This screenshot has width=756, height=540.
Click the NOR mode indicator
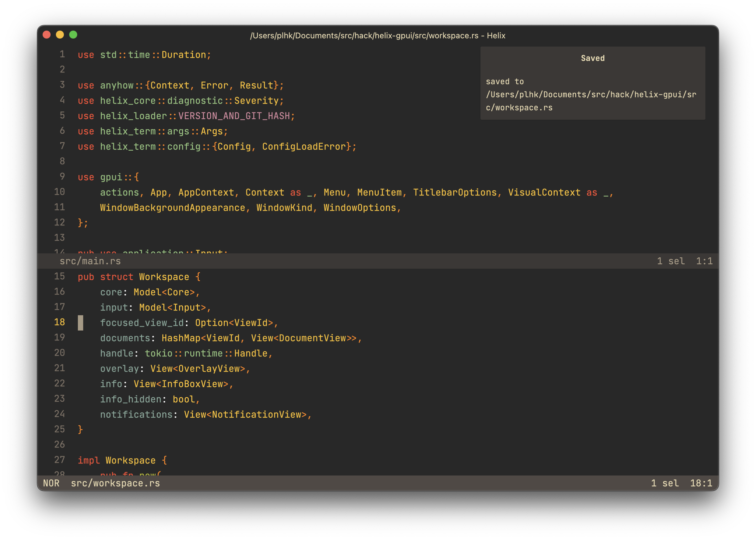(51, 483)
